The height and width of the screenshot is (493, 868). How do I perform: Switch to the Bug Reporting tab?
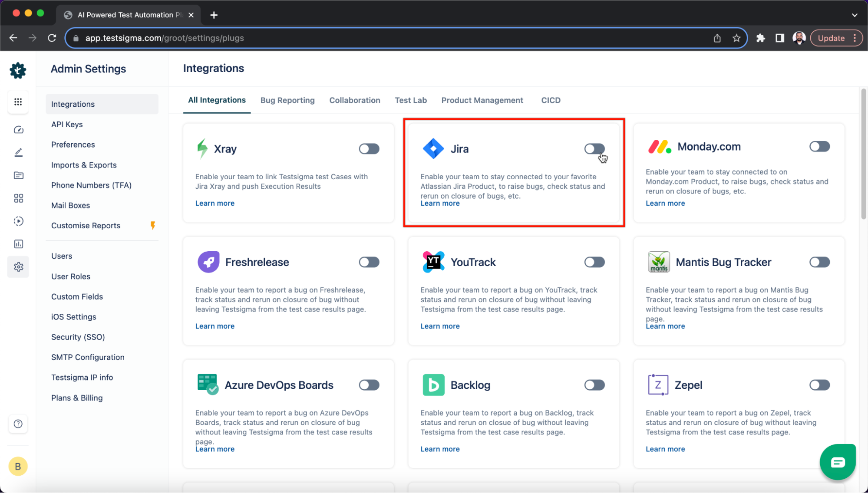click(287, 100)
